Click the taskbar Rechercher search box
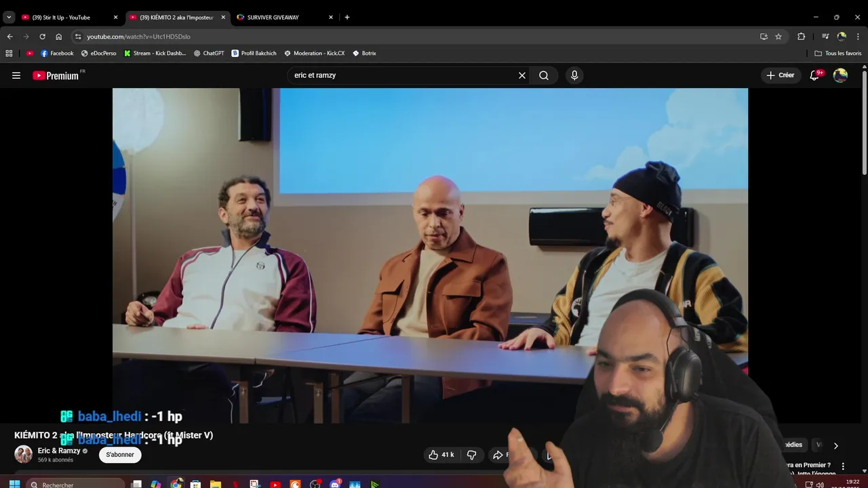The height and width of the screenshot is (488, 868). [x=75, y=484]
